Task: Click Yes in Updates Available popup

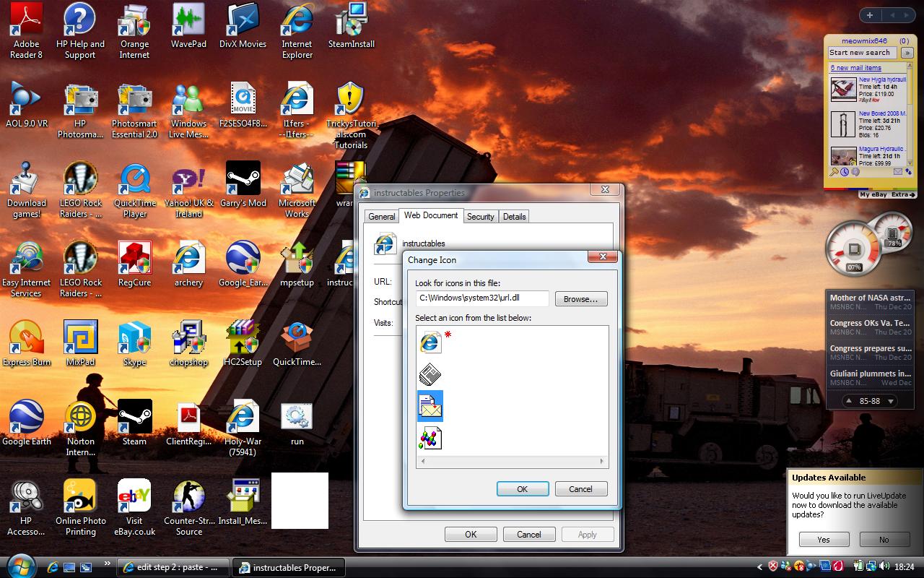Action: 824,540
